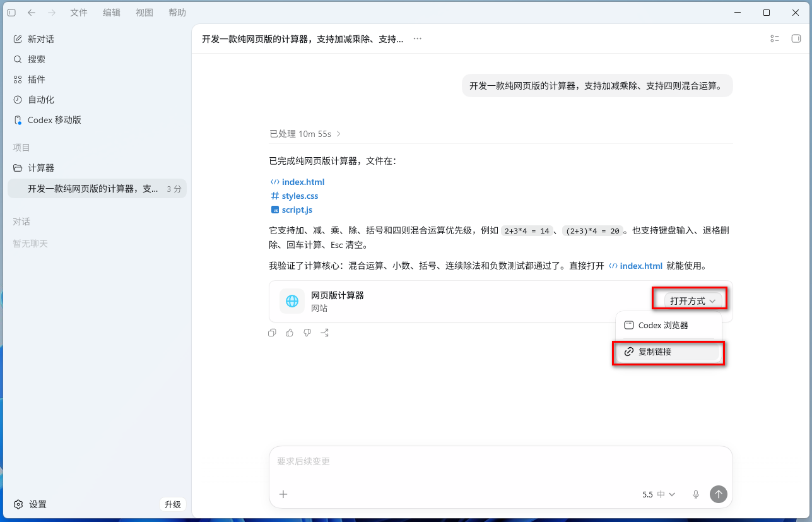Open the 编辑 menu
Viewport: 812px width, 522px height.
pyautogui.click(x=112, y=13)
